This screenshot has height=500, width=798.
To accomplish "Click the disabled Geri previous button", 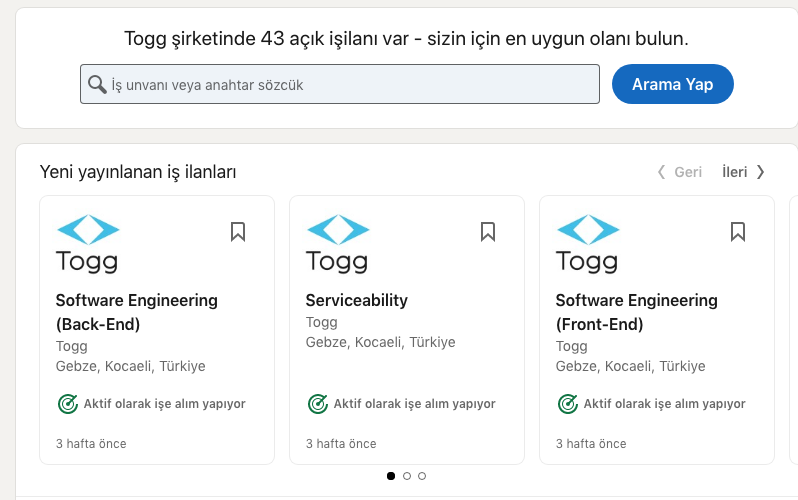I will tap(680, 172).
